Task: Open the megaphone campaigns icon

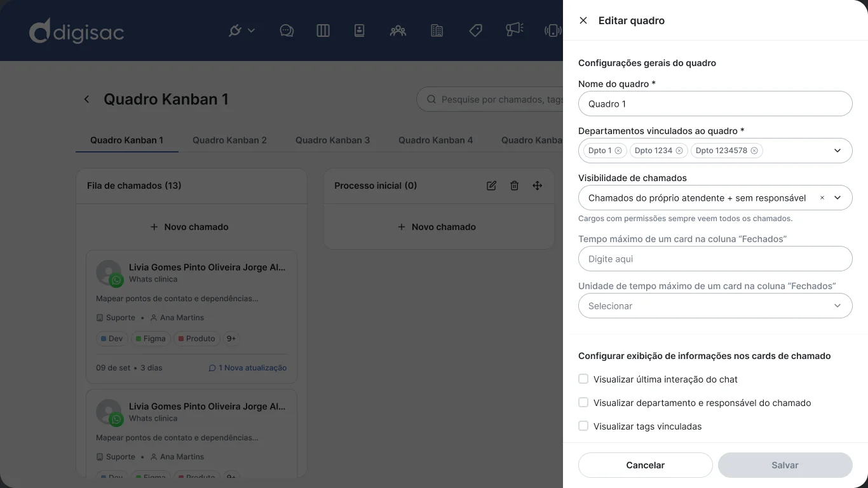Action: pos(514,29)
